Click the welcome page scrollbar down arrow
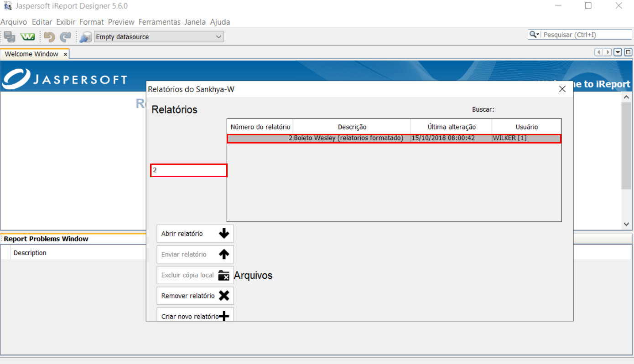The image size is (634, 364). coord(626,224)
